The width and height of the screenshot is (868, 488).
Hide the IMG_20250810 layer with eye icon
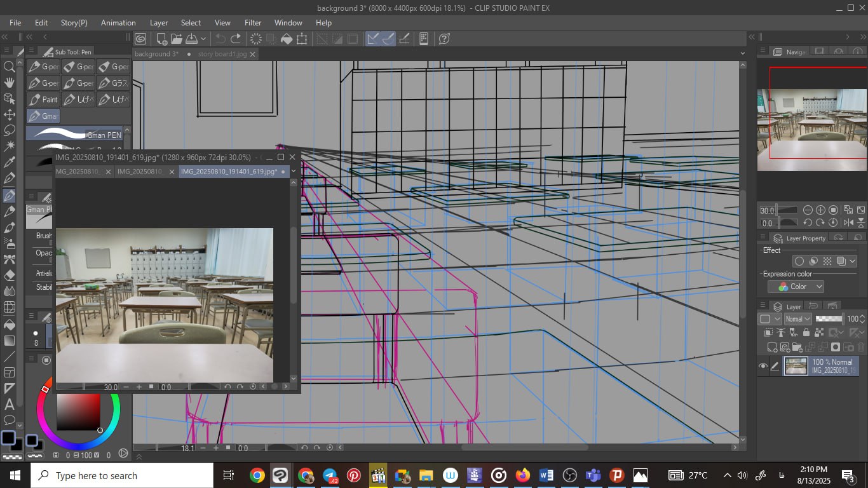pyautogui.click(x=763, y=366)
